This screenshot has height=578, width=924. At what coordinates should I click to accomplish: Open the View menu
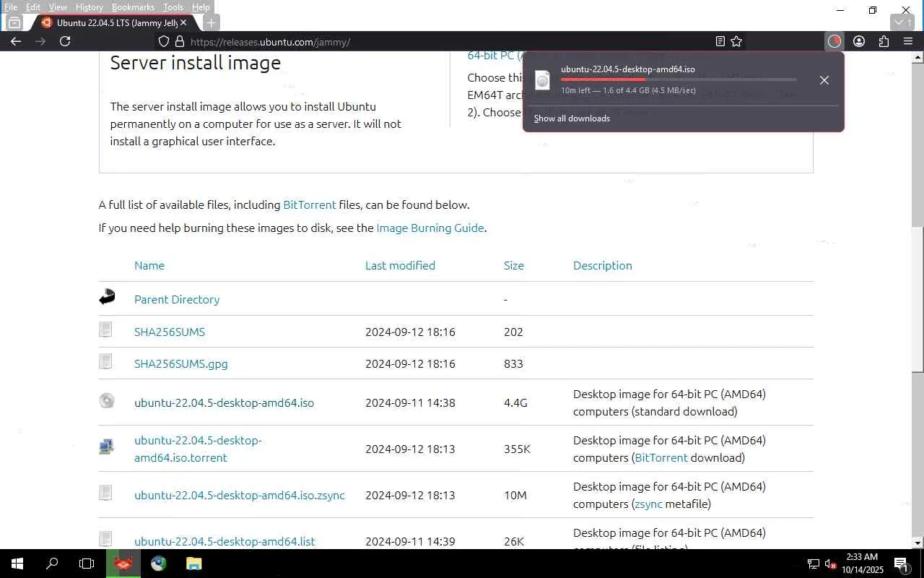tap(58, 7)
